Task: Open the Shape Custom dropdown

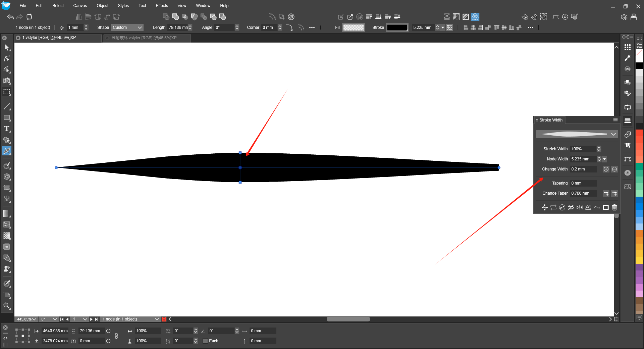Action: click(x=127, y=28)
